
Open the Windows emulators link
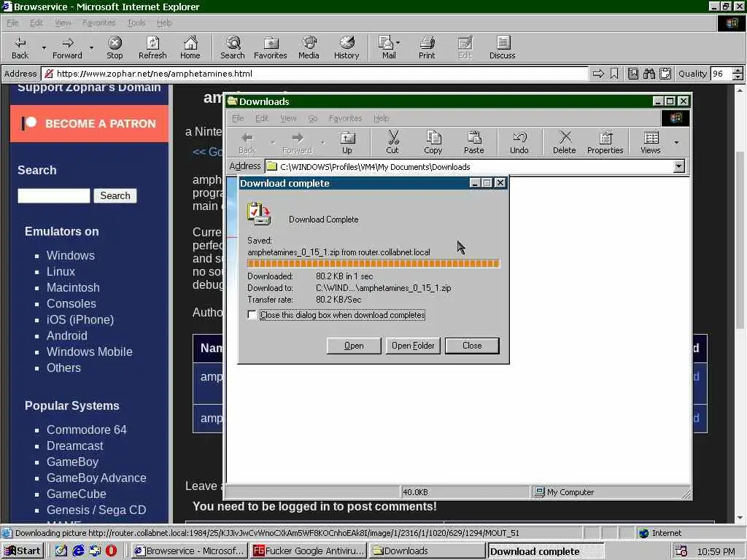point(71,256)
